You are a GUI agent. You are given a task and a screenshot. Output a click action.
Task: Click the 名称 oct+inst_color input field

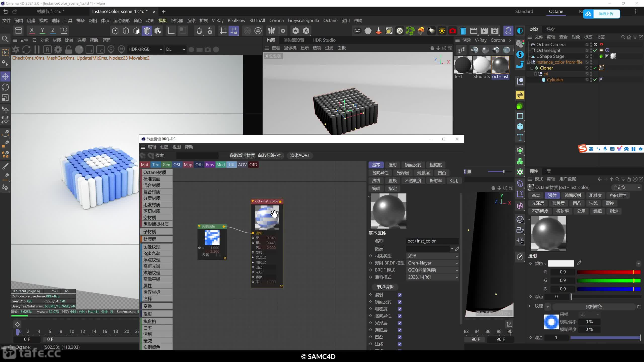(432, 241)
